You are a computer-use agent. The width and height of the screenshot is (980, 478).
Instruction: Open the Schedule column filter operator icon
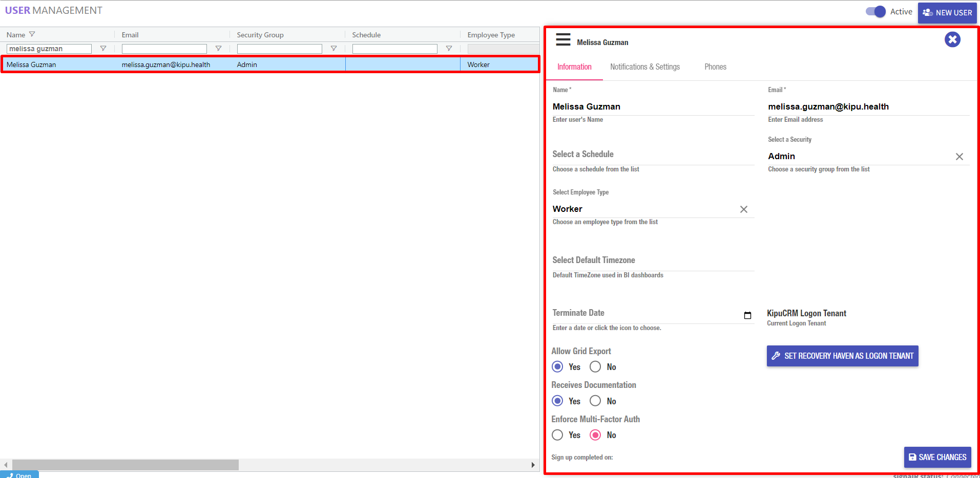click(449, 49)
